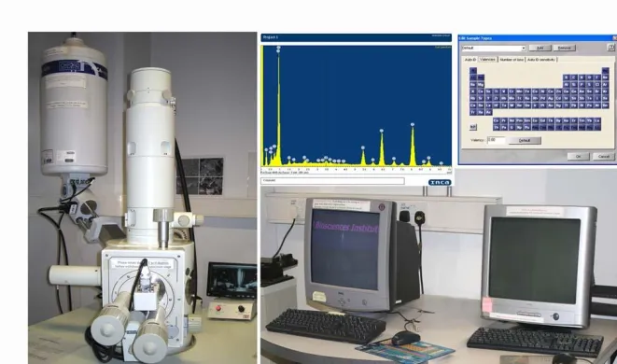Select Fr in the periodic table
This screenshot has width=617, height=364.
473,112
